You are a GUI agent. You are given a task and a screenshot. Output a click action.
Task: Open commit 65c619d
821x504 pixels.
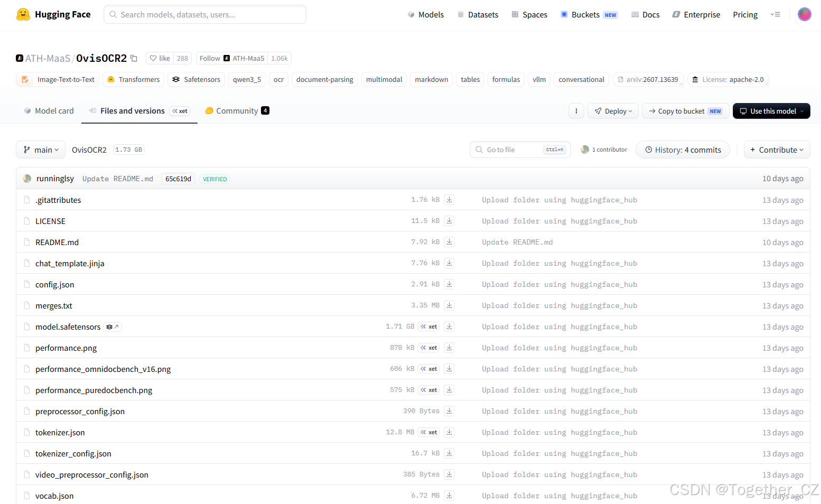178,179
